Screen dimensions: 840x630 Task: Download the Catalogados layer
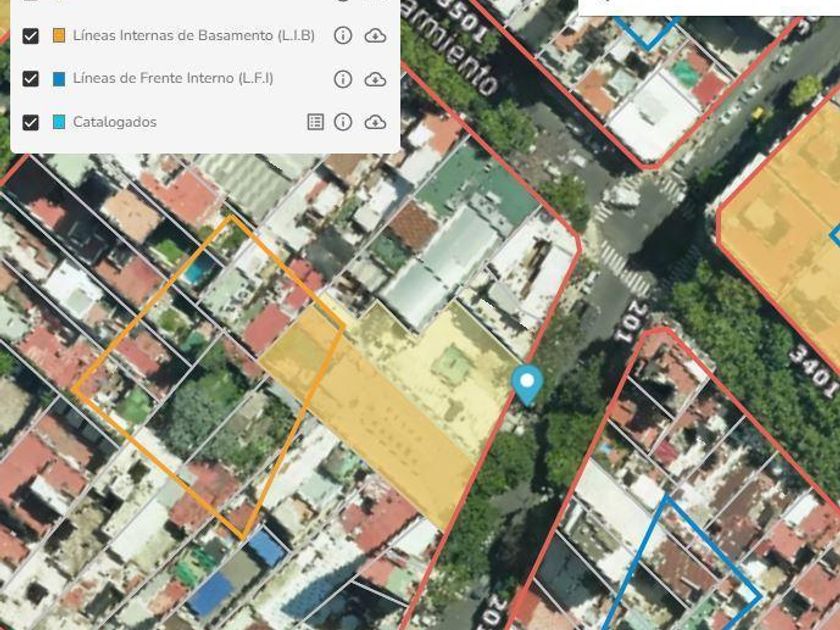(376, 122)
